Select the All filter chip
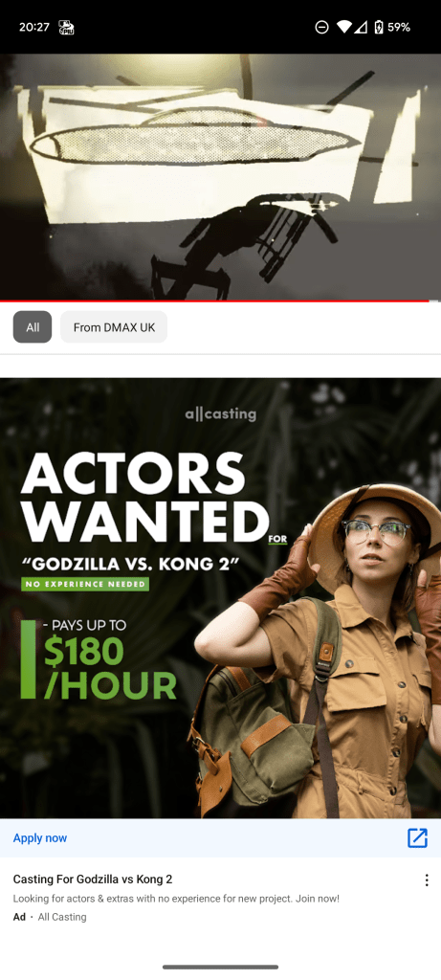This screenshot has height=980, width=441. tap(33, 327)
